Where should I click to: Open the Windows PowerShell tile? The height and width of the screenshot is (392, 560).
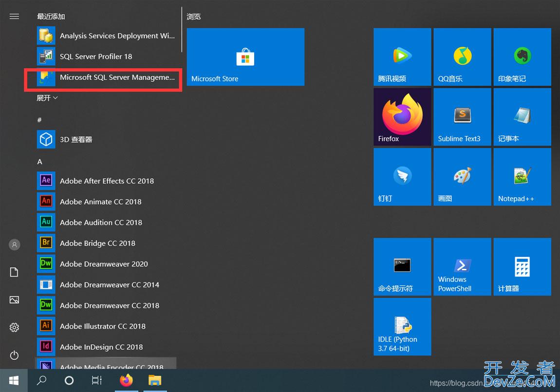pos(462,267)
